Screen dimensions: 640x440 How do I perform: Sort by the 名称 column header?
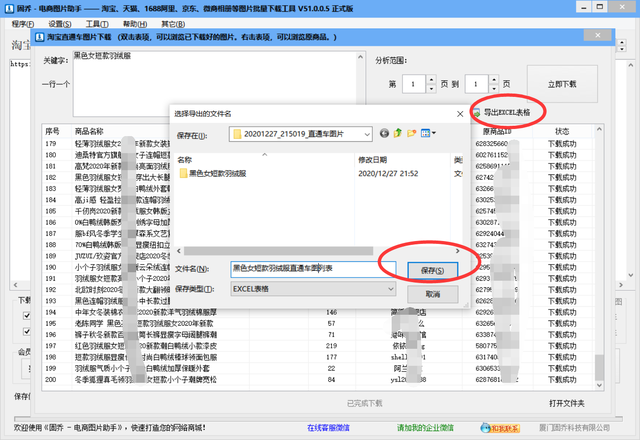click(264, 160)
